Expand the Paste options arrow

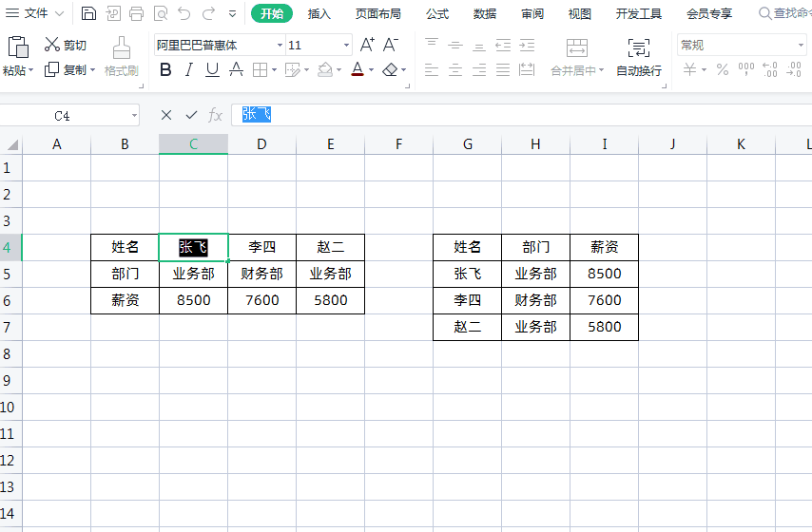(x=30, y=70)
